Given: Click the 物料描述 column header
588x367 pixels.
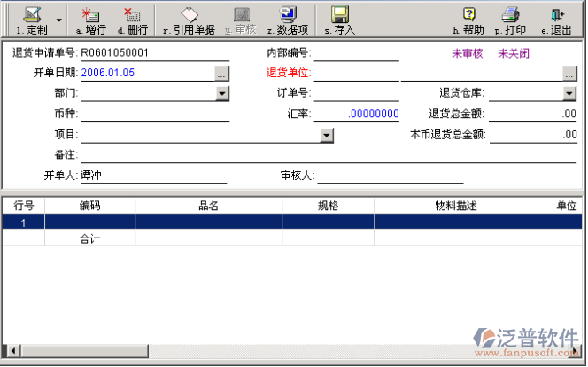Looking at the screenshot, I should pos(456,206).
